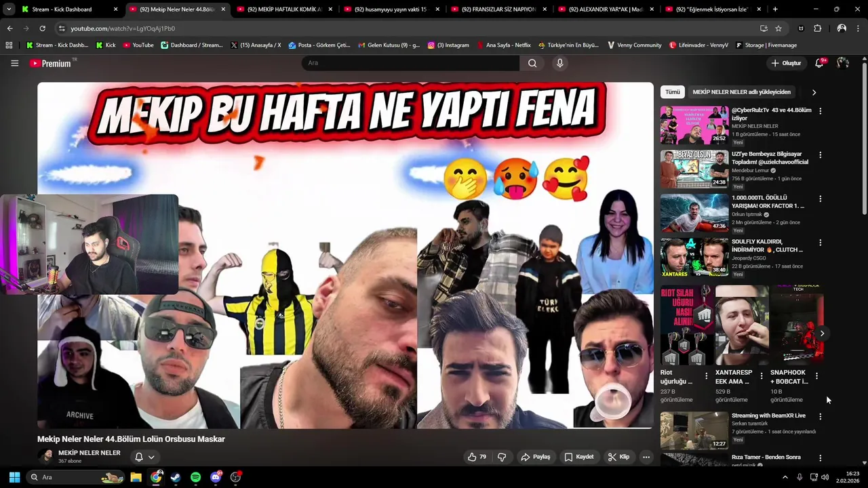
Task: Click the Klip clip button
Action: 618,457
